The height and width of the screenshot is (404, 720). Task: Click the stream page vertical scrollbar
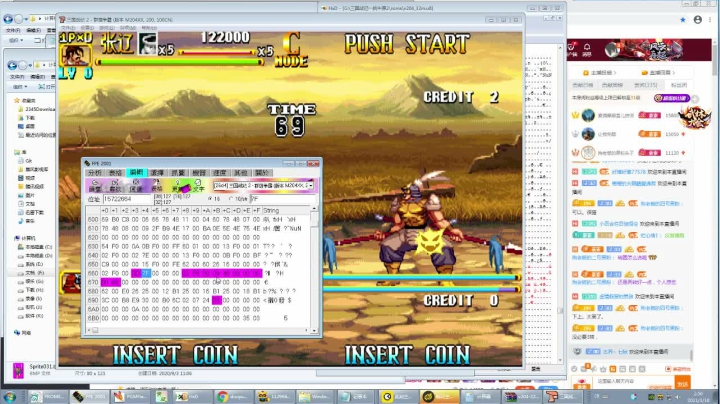tap(715, 60)
